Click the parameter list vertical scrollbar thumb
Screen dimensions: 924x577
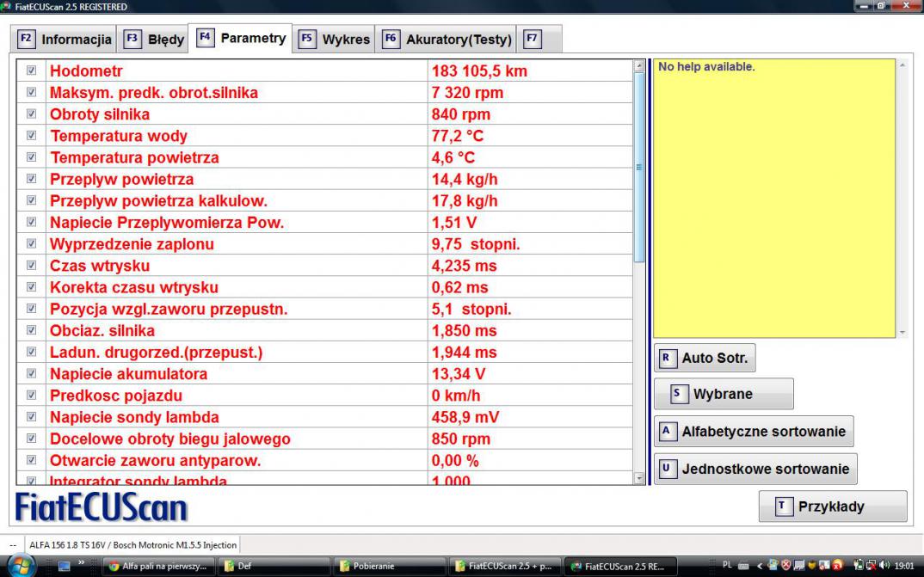(638, 168)
